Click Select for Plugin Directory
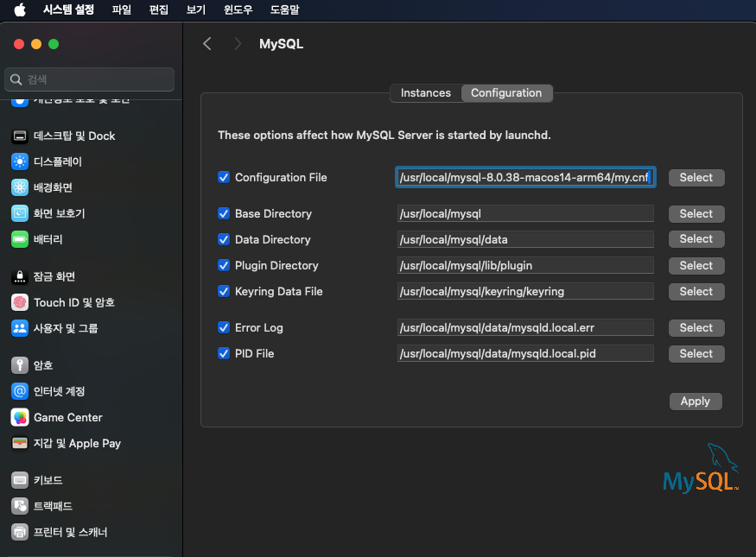Viewport: 756px width, 557px height. pyautogui.click(x=696, y=265)
